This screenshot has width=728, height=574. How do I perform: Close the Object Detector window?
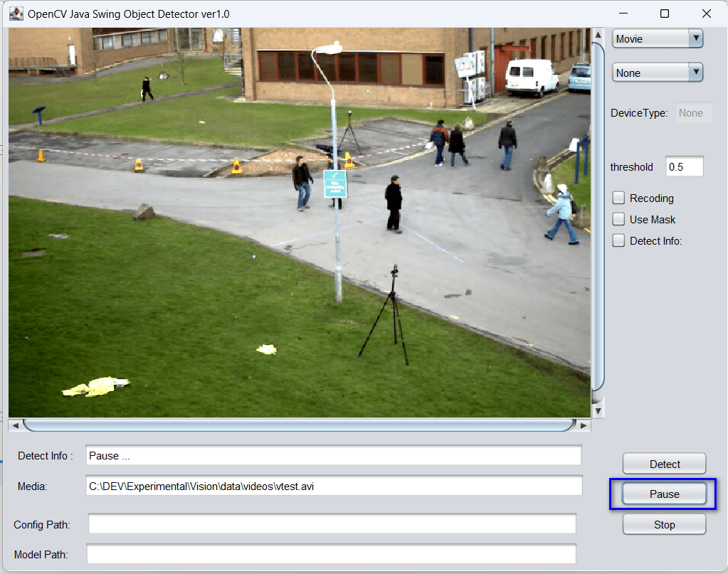pyautogui.click(x=706, y=14)
